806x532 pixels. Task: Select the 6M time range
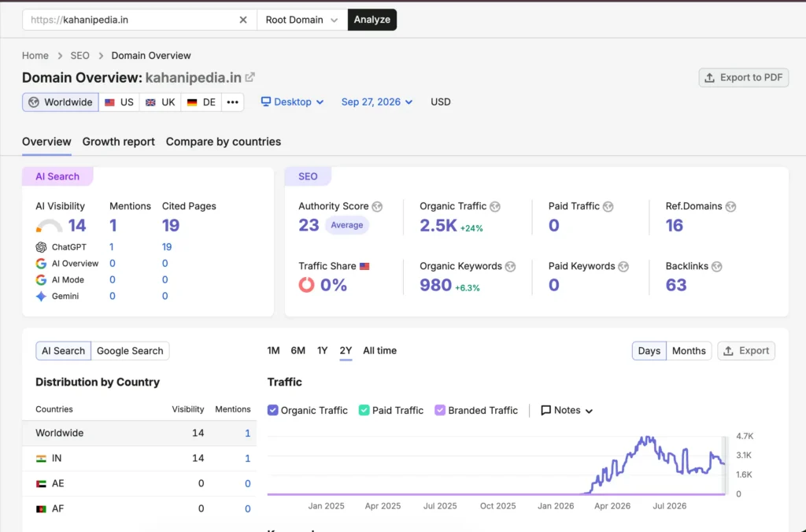pyautogui.click(x=298, y=350)
